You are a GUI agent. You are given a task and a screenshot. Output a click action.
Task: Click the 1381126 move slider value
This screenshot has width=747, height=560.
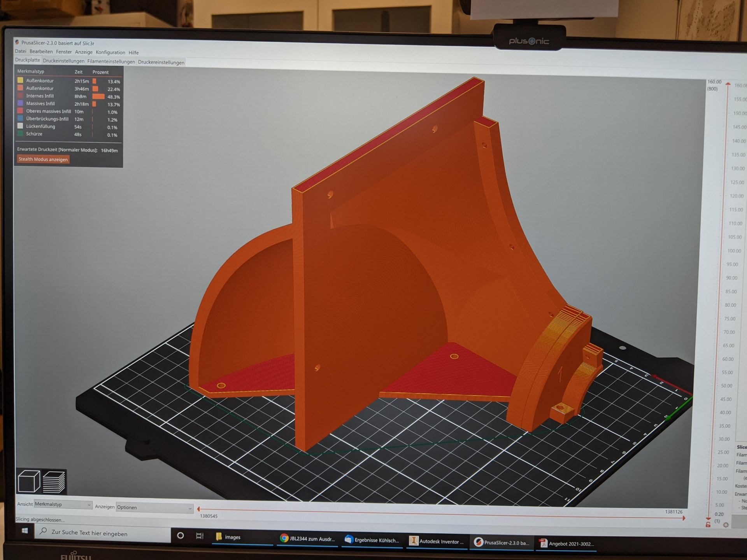(x=673, y=512)
